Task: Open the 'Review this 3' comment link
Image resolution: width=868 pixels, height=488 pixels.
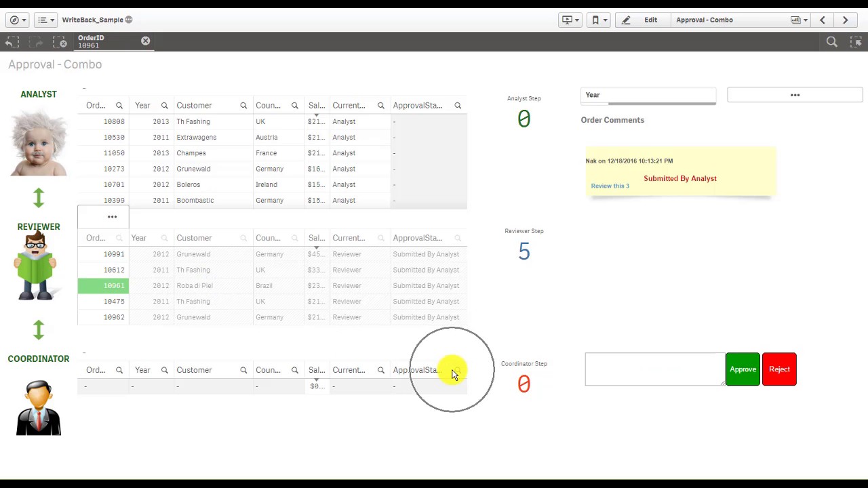Action: [610, 186]
